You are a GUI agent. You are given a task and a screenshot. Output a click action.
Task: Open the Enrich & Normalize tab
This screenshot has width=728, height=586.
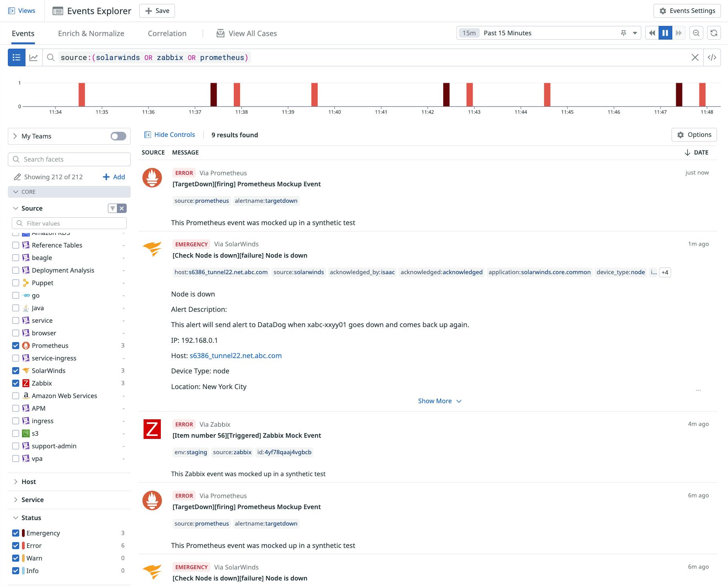[91, 33]
